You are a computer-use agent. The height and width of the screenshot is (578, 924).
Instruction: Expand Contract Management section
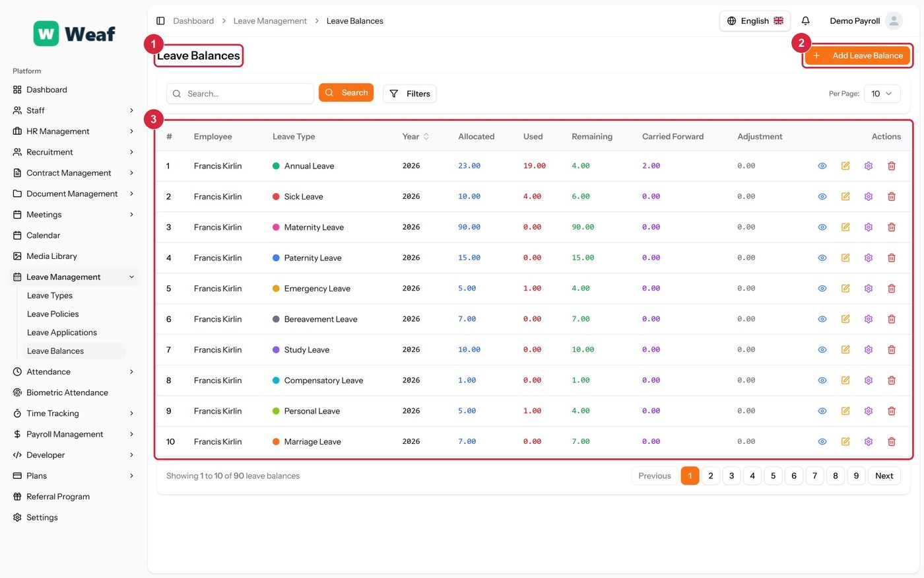click(x=73, y=173)
